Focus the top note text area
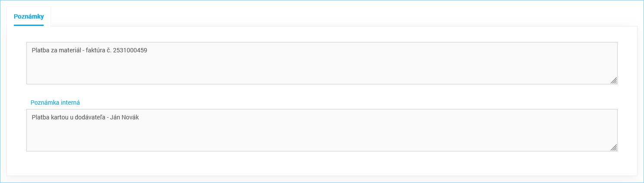This screenshot has height=183, width=644. [x=322, y=63]
